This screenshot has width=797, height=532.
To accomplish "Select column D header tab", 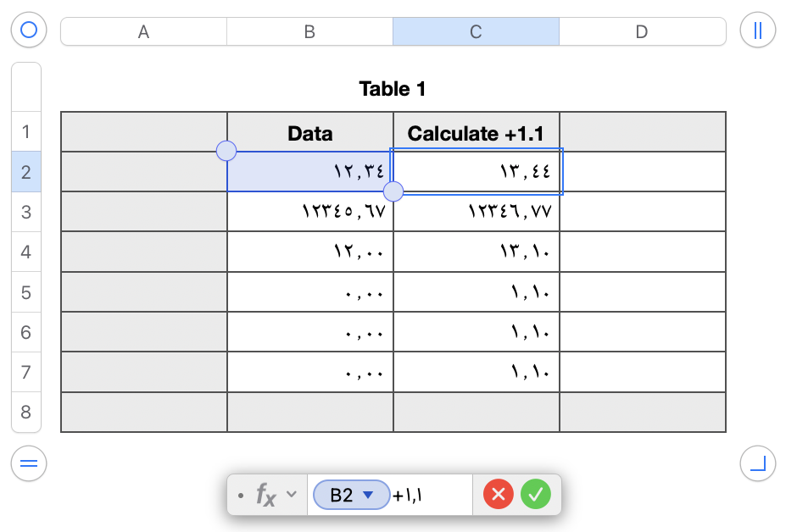I will pos(642,31).
